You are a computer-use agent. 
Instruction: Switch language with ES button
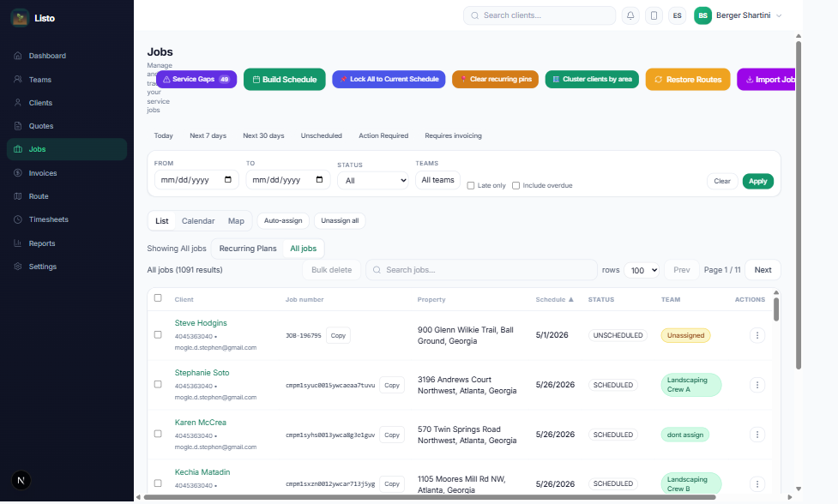coord(677,15)
